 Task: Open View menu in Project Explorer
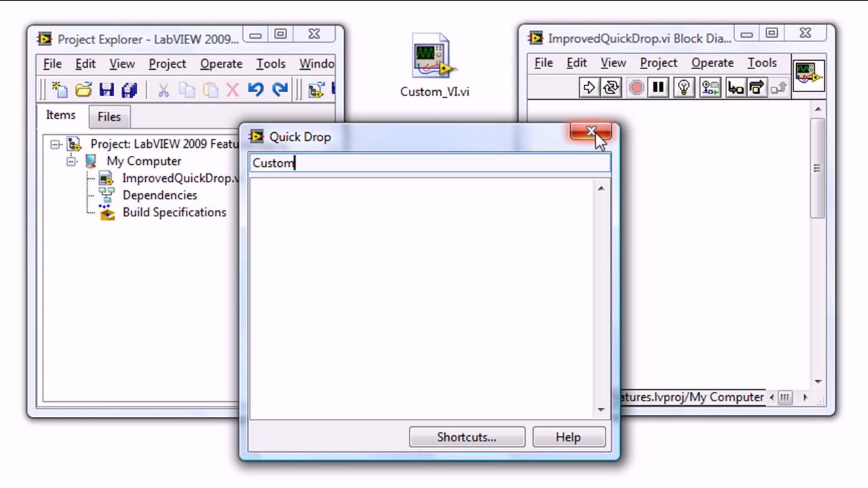click(122, 64)
